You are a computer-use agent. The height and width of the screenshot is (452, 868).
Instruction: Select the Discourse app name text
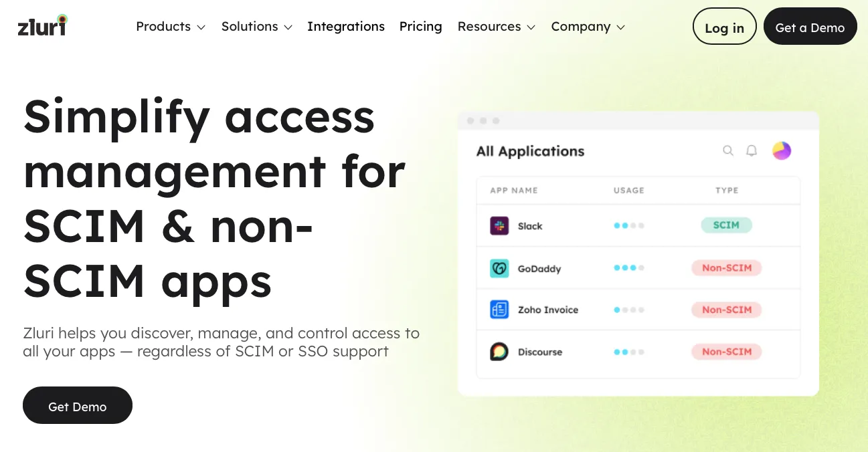click(540, 352)
